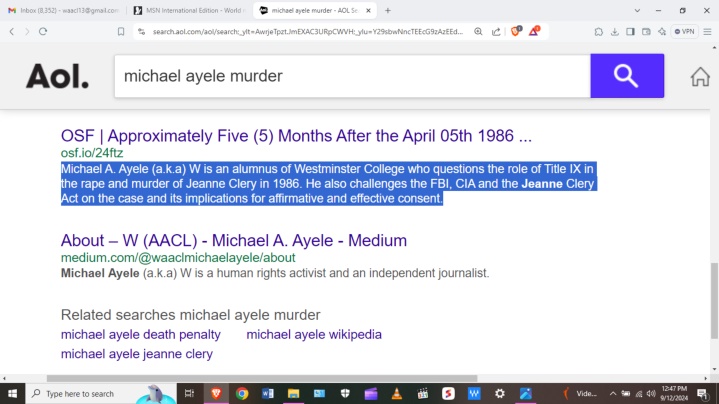The height and width of the screenshot is (404, 719).
Task: Go back to the previous page
Action: [x=12, y=32]
